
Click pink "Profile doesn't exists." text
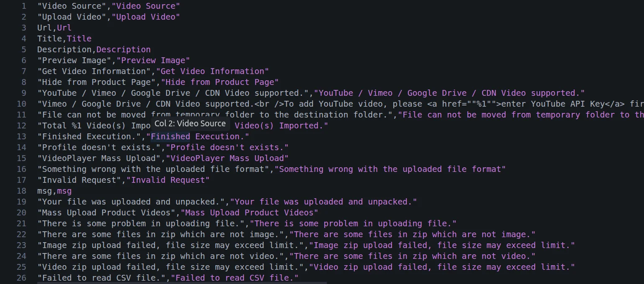pyautogui.click(x=227, y=147)
